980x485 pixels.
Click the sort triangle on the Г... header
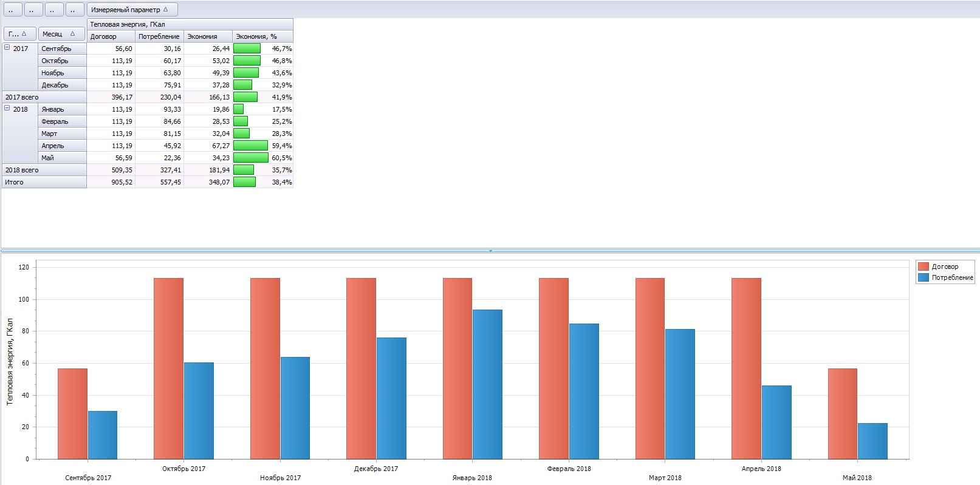pyautogui.click(x=24, y=34)
